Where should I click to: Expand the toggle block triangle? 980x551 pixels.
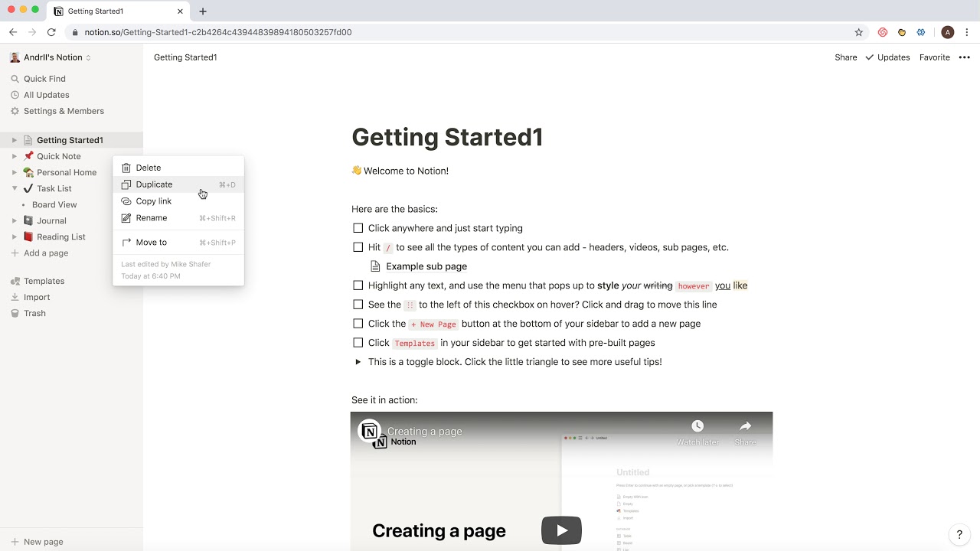pyautogui.click(x=358, y=362)
